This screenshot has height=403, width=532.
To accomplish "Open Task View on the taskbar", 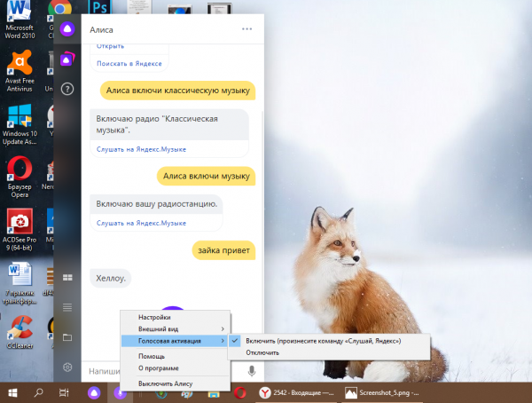I will point(64,393).
